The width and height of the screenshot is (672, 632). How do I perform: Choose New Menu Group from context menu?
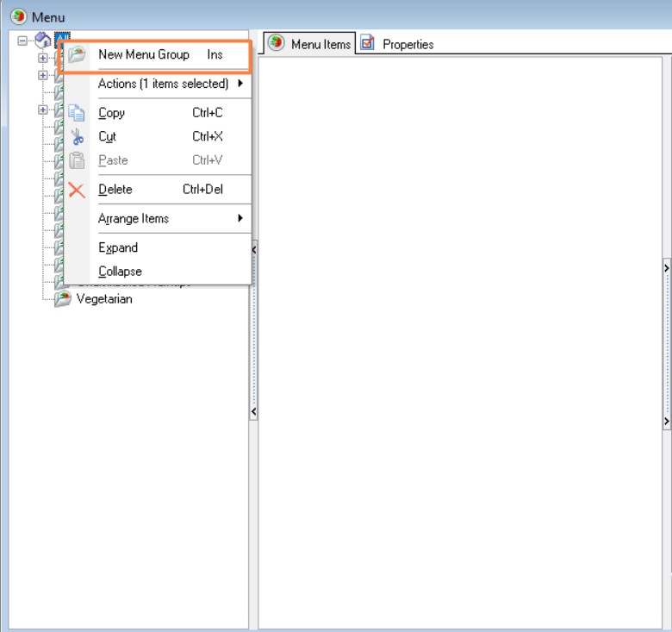pyautogui.click(x=157, y=55)
